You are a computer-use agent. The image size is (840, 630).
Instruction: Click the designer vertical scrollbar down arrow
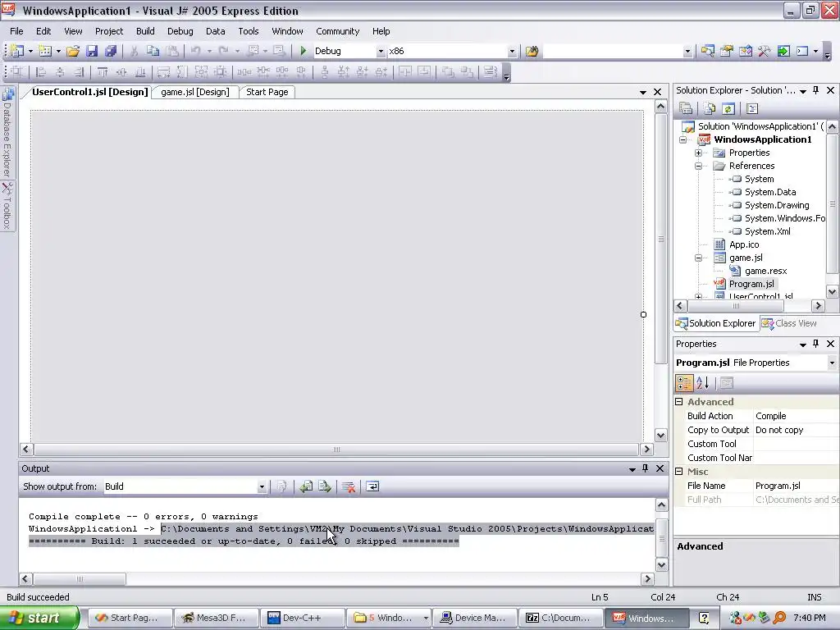(660, 436)
